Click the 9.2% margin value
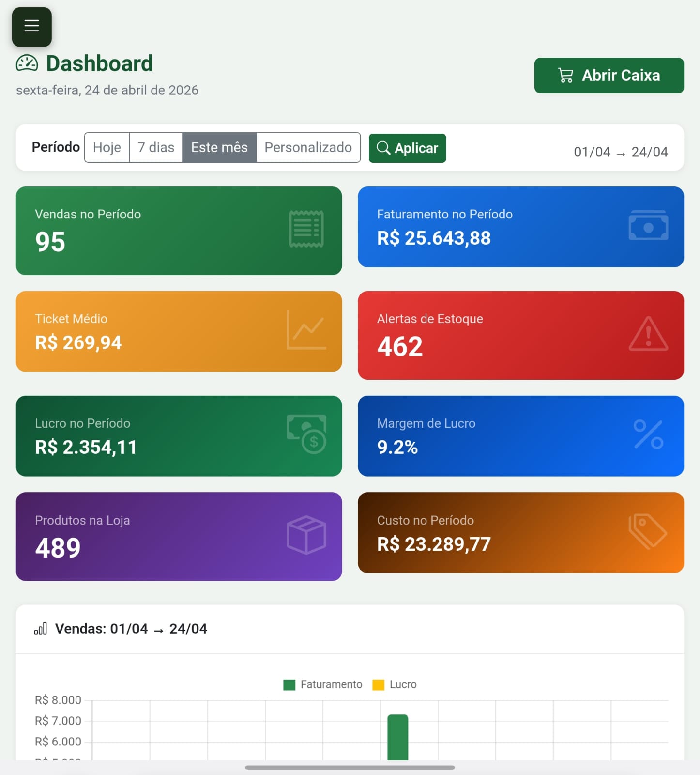700x775 pixels. click(x=397, y=448)
